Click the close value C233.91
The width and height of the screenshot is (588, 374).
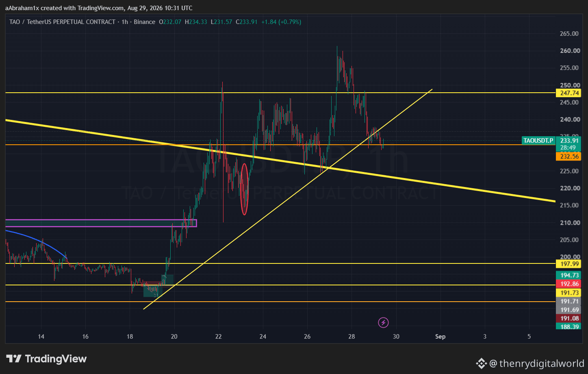pos(246,22)
